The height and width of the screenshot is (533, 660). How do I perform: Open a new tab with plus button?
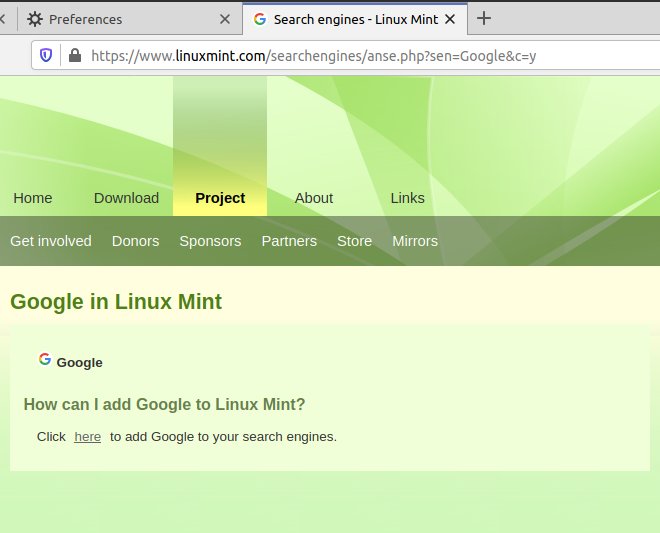click(484, 18)
